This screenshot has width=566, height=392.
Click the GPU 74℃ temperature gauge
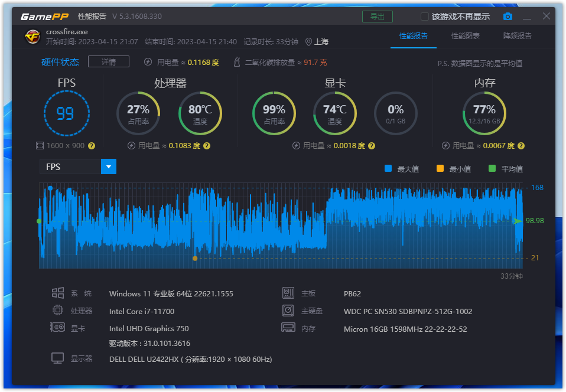pos(334,113)
